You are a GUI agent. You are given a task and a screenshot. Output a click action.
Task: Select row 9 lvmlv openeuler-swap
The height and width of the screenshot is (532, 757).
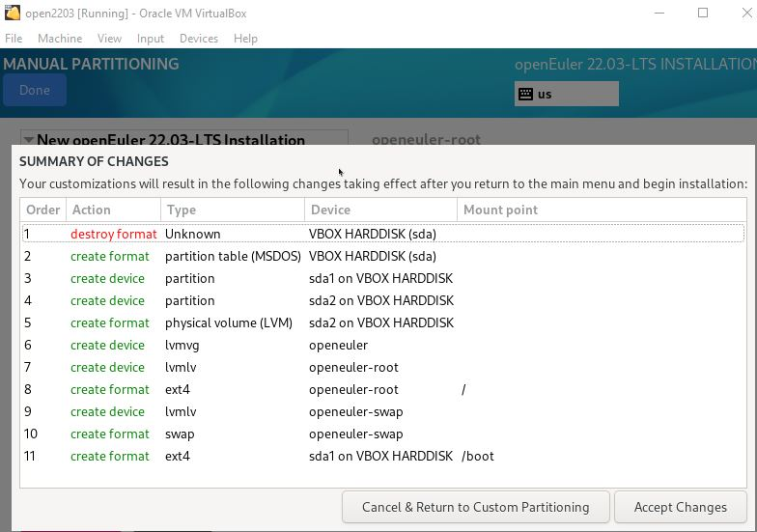point(382,411)
